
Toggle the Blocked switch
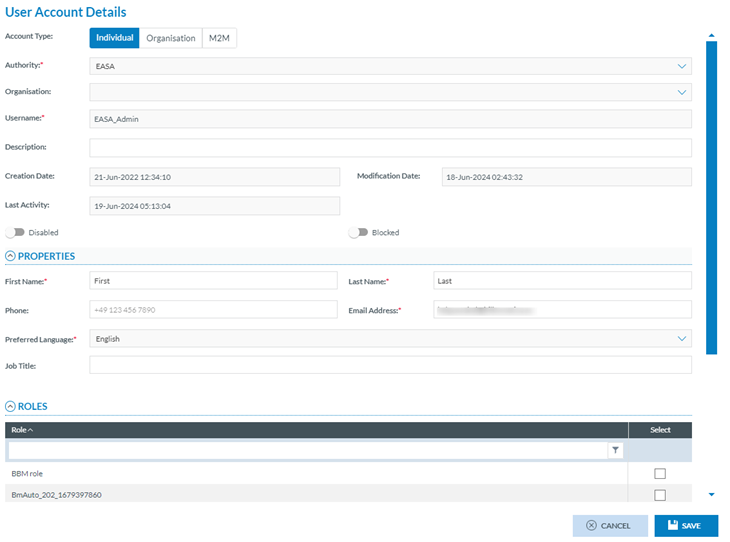point(358,232)
